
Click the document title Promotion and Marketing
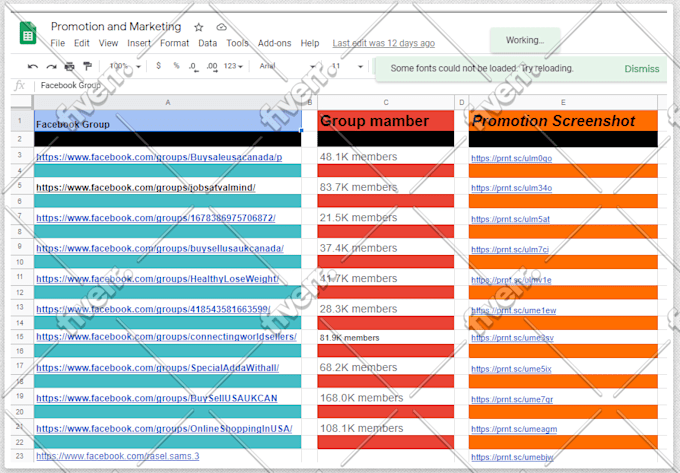(116, 27)
